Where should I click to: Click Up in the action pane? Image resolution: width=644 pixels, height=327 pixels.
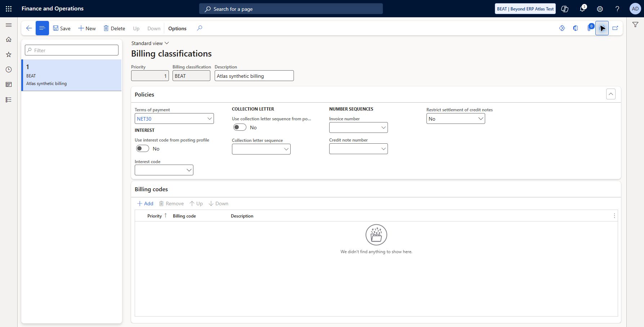tap(136, 28)
